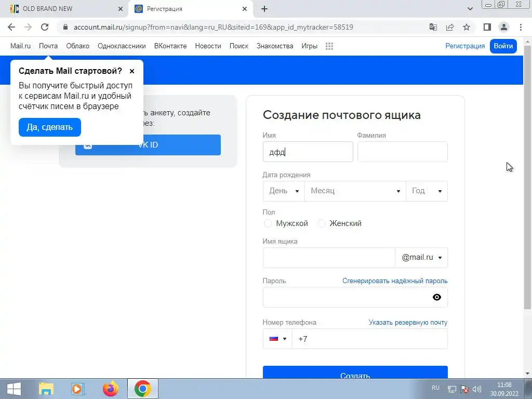This screenshot has width=532, height=399.
Task: Click scrollbar down arrow at page bottom
Action: coord(528,374)
